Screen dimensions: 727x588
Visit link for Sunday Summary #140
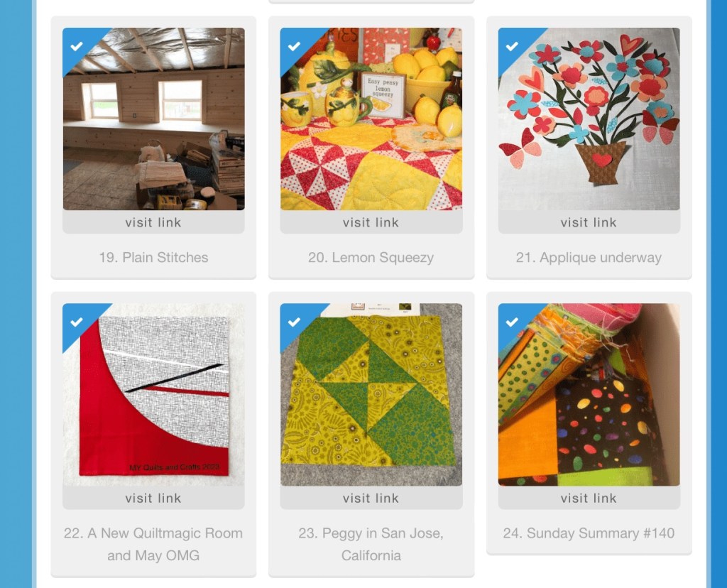(x=589, y=498)
